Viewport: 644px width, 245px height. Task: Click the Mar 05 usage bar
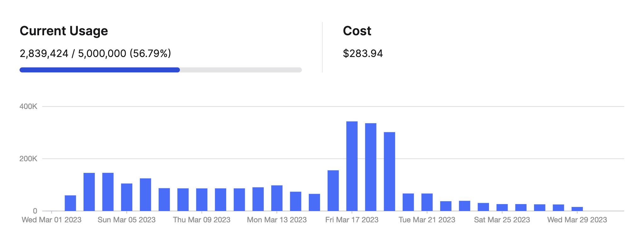click(127, 197)
